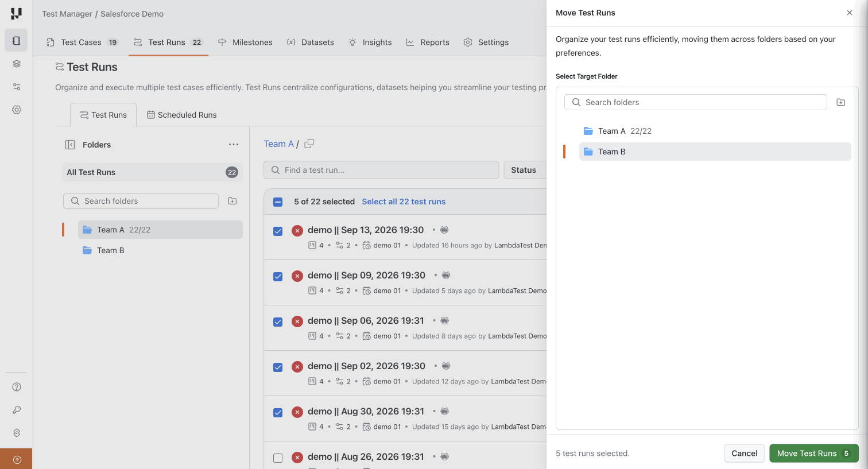The image size is (868, 469).
Task: Close the Move Test Runs dialog
Action: (x=850, y=13)
